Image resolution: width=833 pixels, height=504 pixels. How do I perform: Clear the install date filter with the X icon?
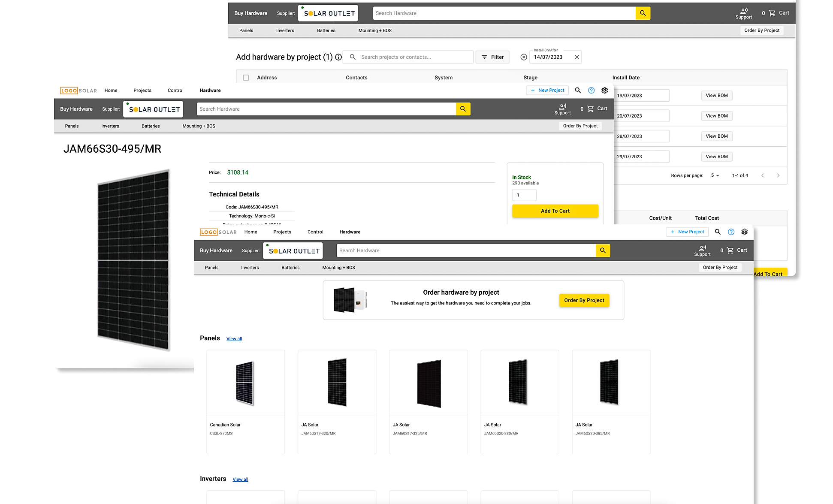point(577,57)
